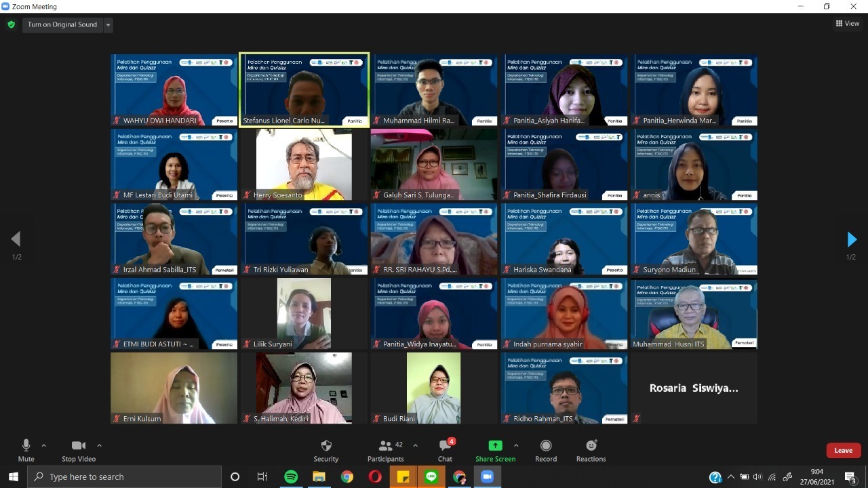The width and height of the screenshot is (868, 488).
Task: Open the Participants panel
Action: point(386,450)
